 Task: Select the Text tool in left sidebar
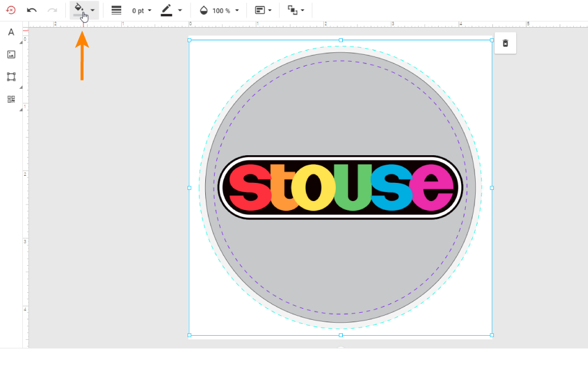pos(11,32)
